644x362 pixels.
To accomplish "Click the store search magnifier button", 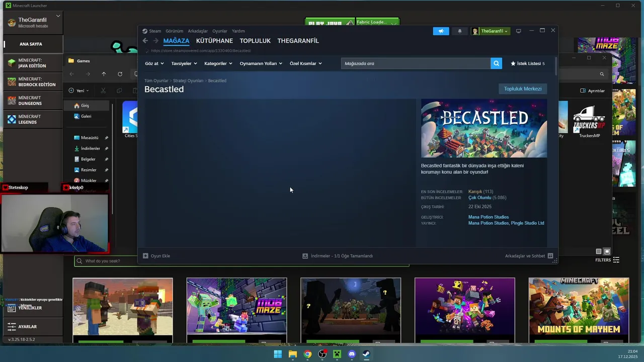I will point(496,63).
